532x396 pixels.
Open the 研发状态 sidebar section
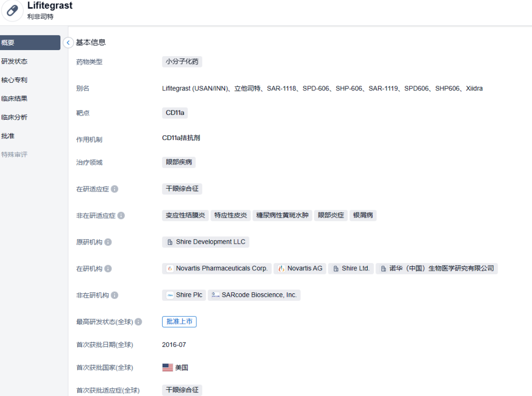[14, 61]
